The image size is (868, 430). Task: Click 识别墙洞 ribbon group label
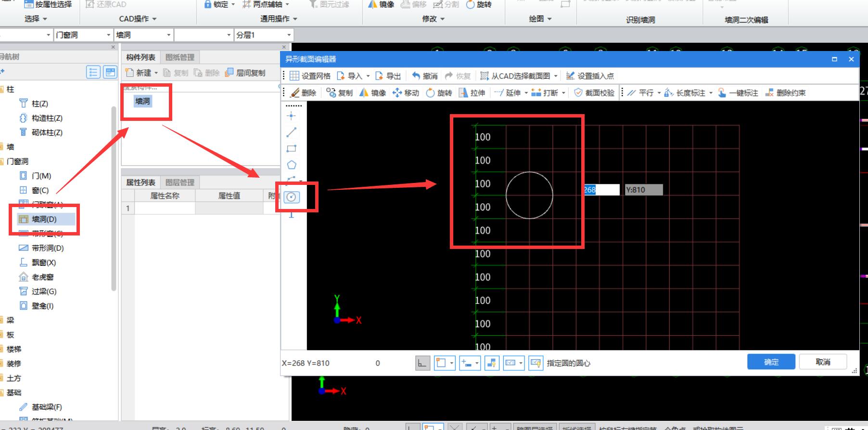click(x=640, y=20)
